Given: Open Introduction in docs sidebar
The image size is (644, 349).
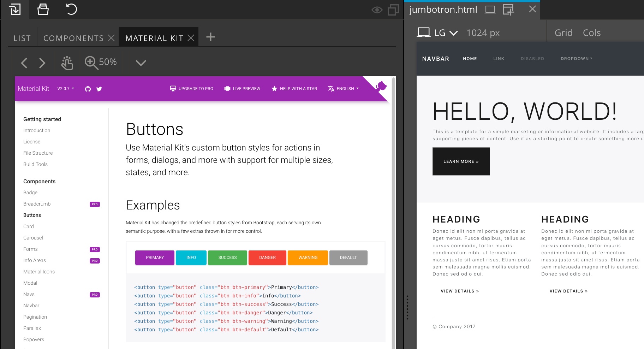Looking at the screenshot, I should (37, 130).
